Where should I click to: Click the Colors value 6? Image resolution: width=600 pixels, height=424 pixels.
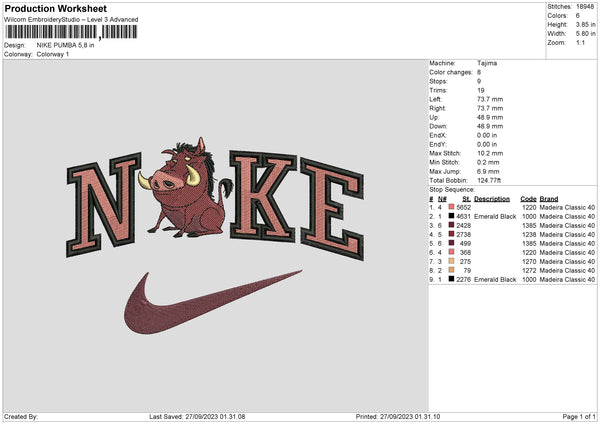(x=578, y=16)
